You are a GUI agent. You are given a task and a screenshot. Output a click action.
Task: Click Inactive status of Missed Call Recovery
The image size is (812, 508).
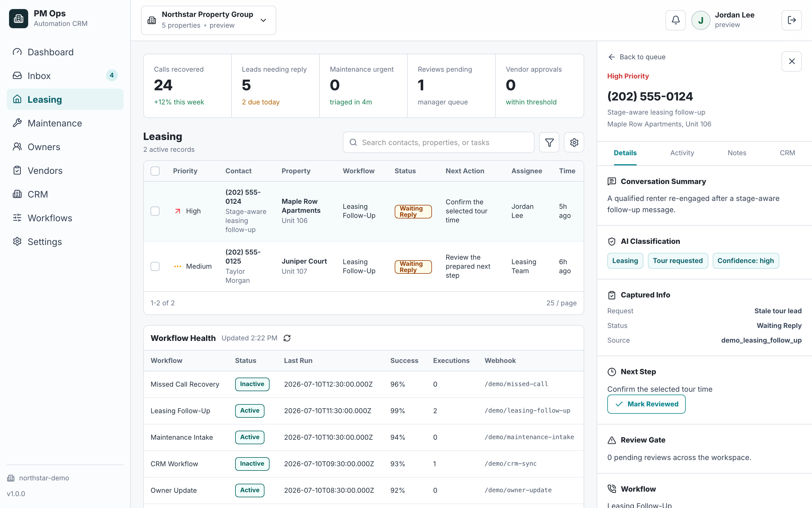(x=252, y=384)
